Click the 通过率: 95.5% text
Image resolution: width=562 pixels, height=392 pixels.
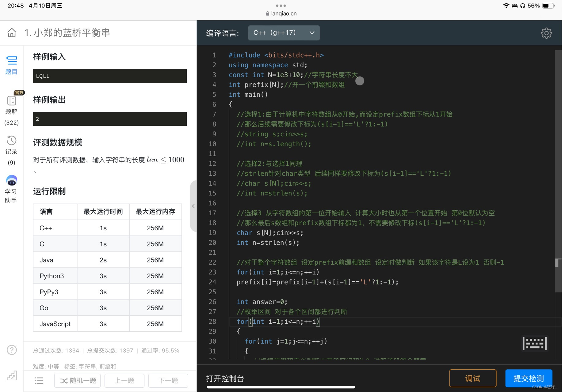160,350
